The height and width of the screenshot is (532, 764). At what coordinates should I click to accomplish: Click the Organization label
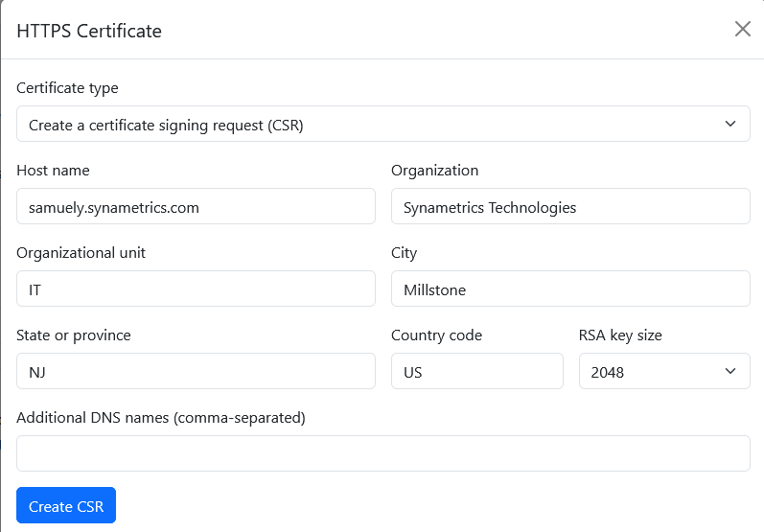[434, 171]
